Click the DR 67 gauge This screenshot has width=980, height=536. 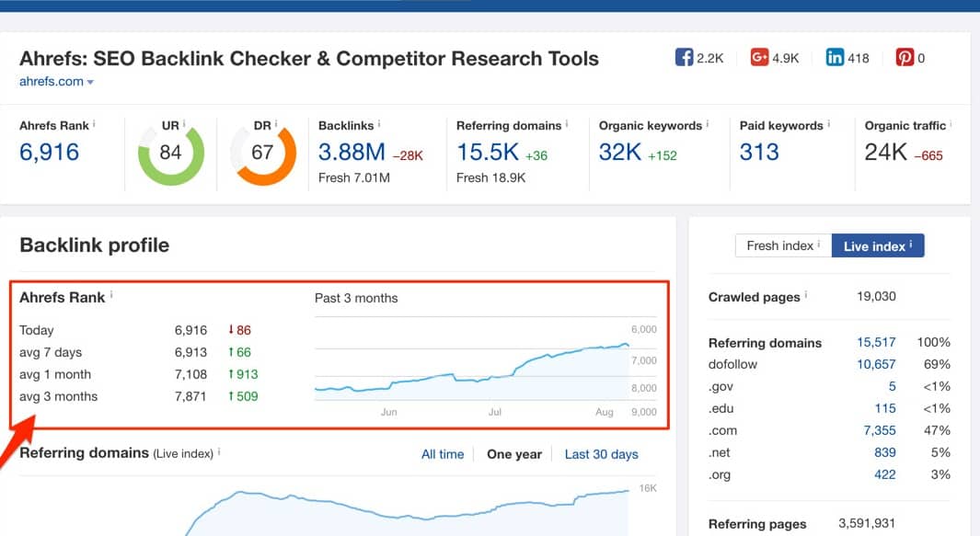point(262,154)
